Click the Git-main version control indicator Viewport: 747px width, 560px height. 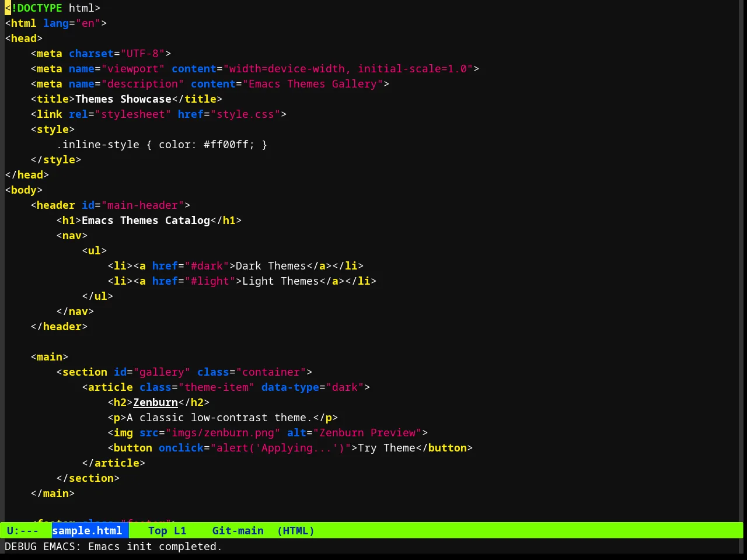click(238, 531)
